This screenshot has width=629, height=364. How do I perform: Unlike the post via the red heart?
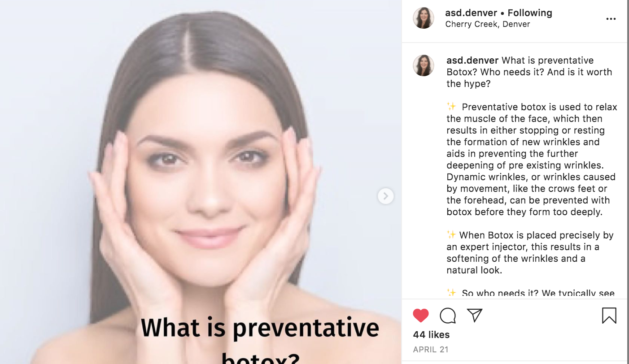[421, 316]
